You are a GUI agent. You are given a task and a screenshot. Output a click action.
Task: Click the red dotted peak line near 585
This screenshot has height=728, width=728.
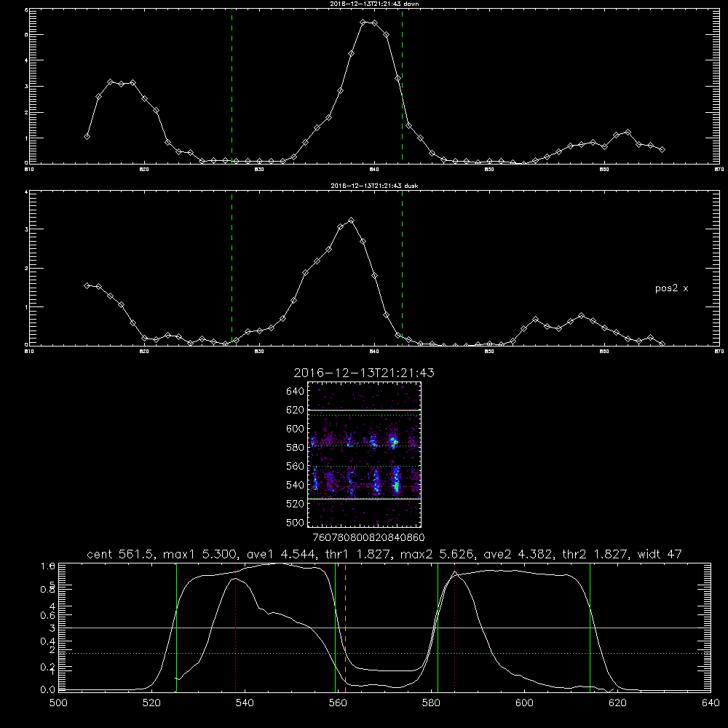454,628
